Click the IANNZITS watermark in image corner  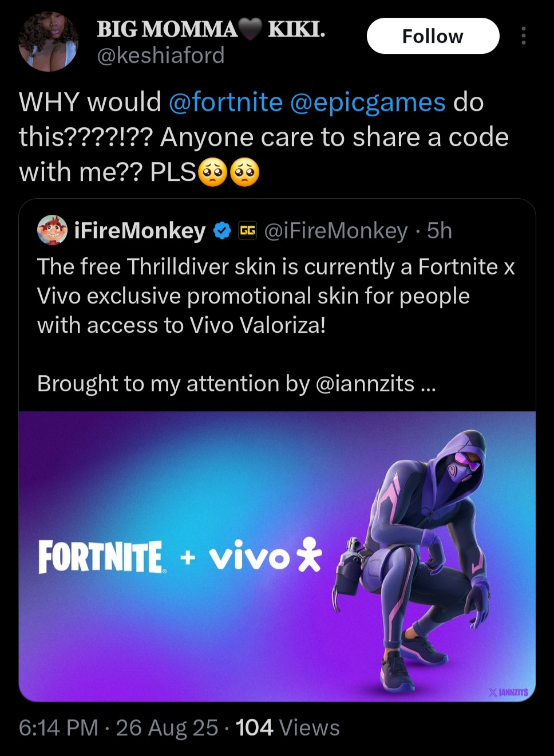pyautogui.click(x=508, y=692)
